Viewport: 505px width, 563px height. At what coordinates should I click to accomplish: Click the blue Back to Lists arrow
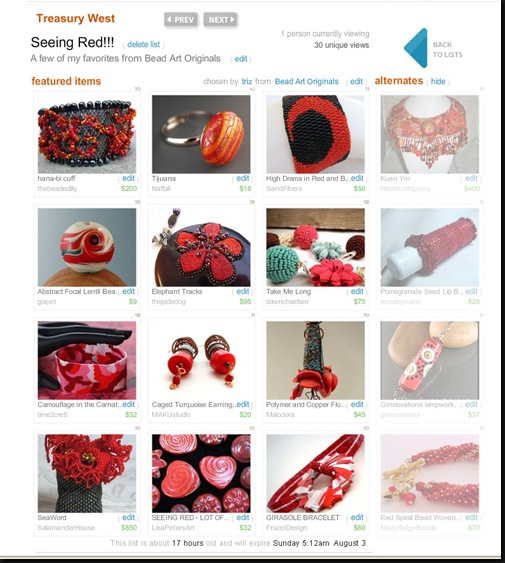pyautogui.click(x=416, y=48)
